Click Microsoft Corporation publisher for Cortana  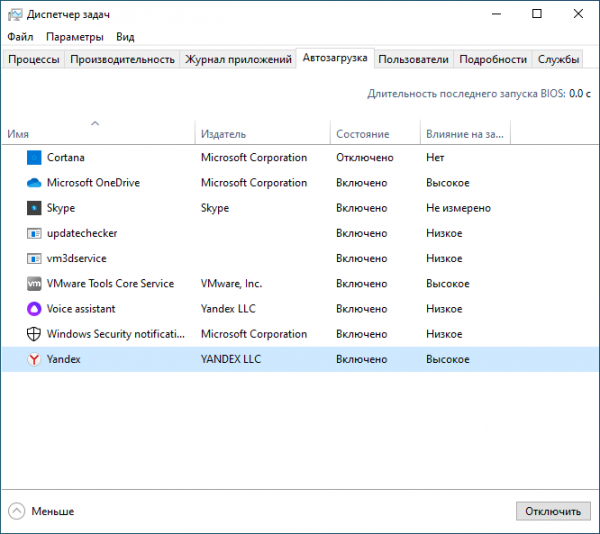coord(254,158)
